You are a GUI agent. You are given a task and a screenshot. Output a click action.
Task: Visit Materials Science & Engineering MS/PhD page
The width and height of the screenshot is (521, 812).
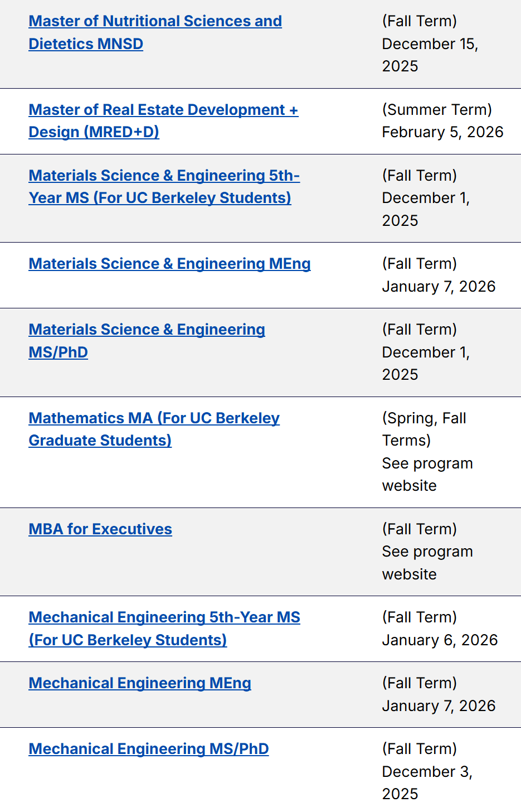[x=147, y=330]
